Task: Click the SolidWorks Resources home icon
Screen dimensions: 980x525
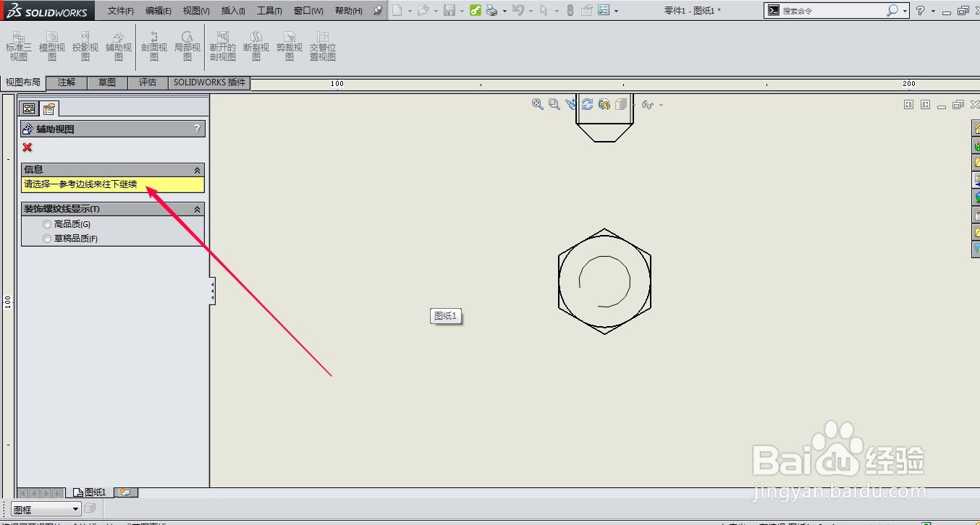Action: click(976, 129)
